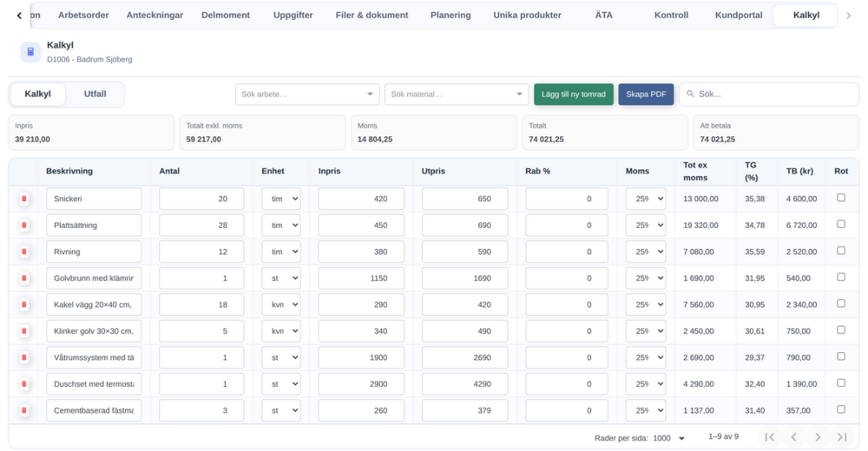Open Rader per sida dropdown
868x451 pixels.
point(669,438)
